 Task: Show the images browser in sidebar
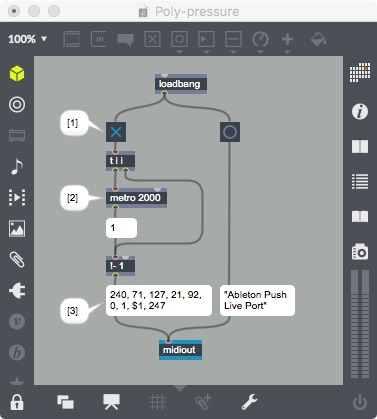pos(17,228)
